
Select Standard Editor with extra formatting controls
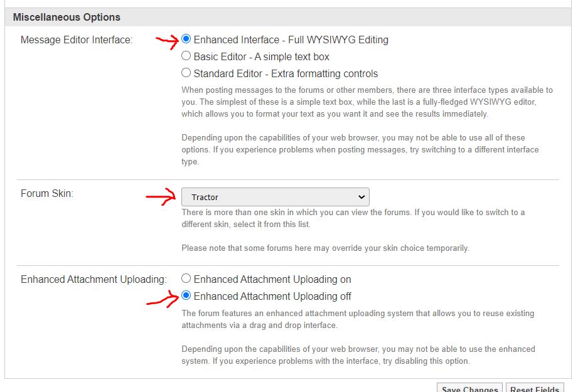(186, 73)
